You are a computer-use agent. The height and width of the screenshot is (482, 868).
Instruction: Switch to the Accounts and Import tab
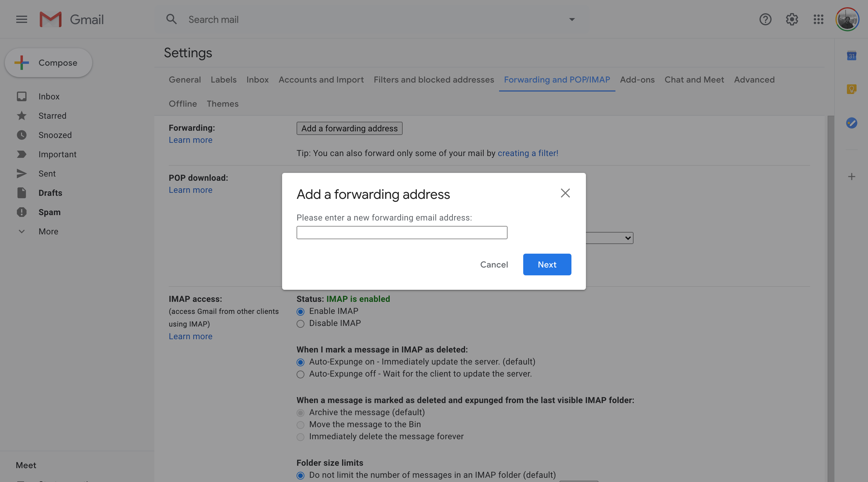[x=321, y=80]
